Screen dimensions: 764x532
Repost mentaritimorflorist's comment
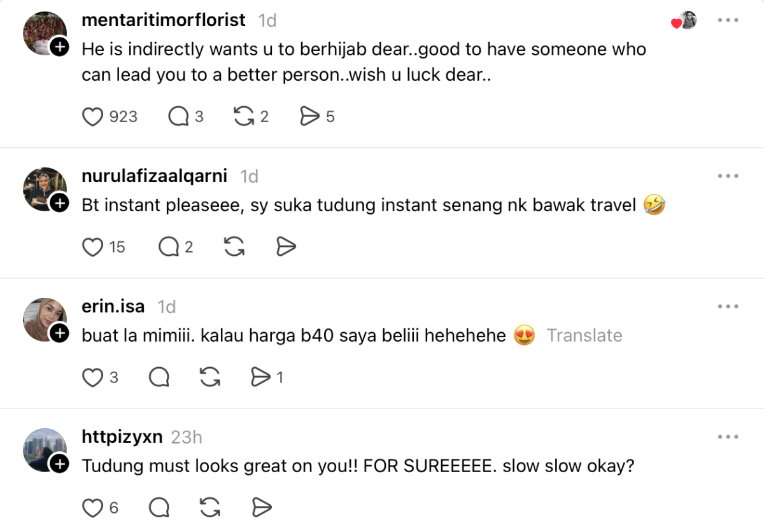click(x=244, y=116)
